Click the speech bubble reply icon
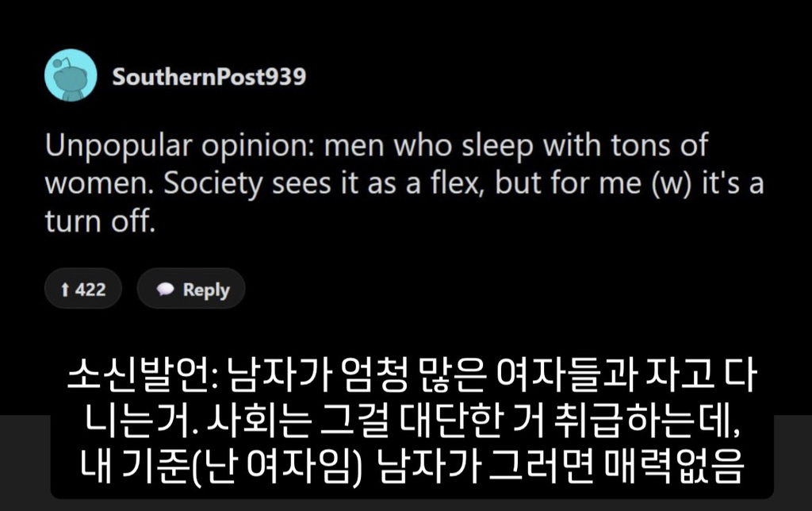 click(x=165, y=290)
